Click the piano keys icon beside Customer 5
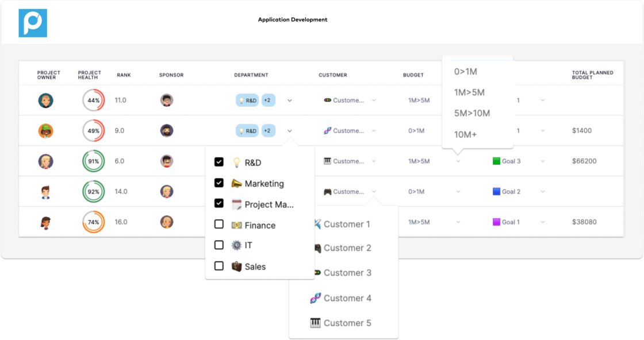 point(316,323)
